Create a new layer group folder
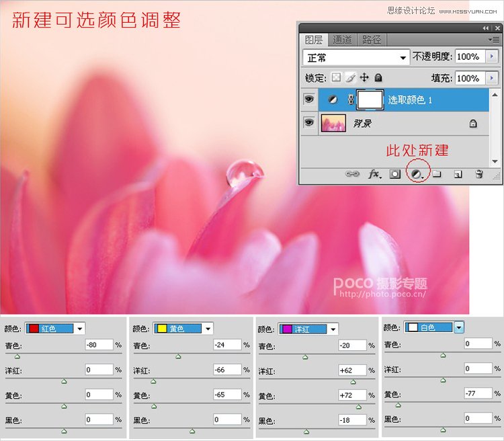Screen dimensions: 504x441 click(436, 174)
